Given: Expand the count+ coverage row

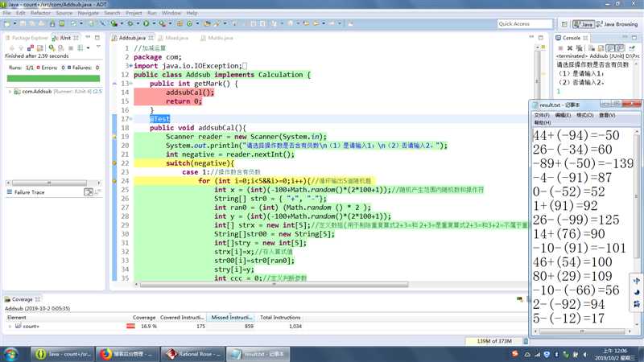Looking at the screenshot, I should (10, 327).
